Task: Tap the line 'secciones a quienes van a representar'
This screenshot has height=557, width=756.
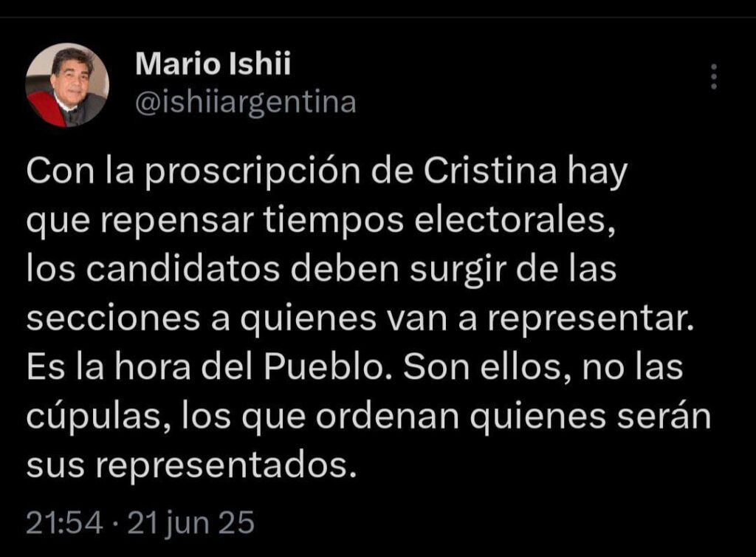Action: coord(360,319)
